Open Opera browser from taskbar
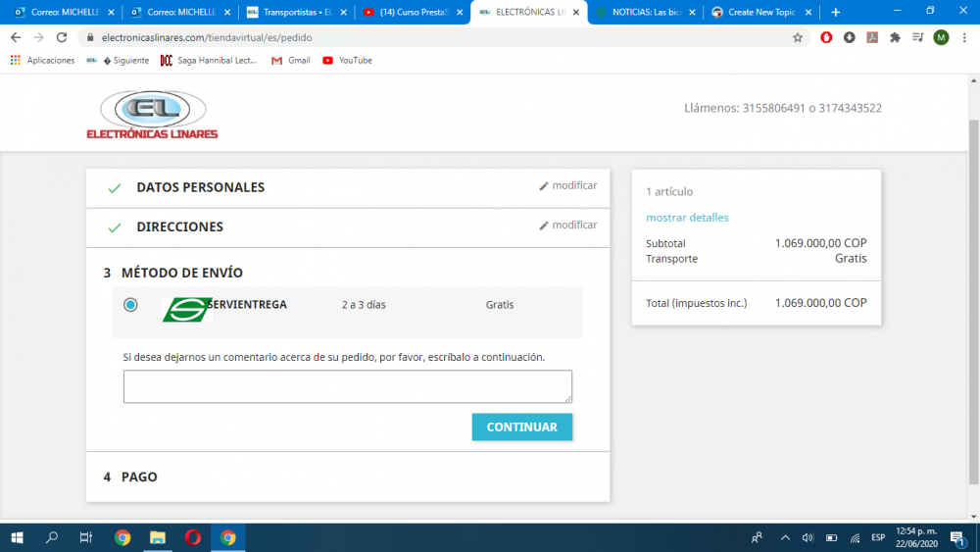This screenshot has height=552, width=980. 192,537
